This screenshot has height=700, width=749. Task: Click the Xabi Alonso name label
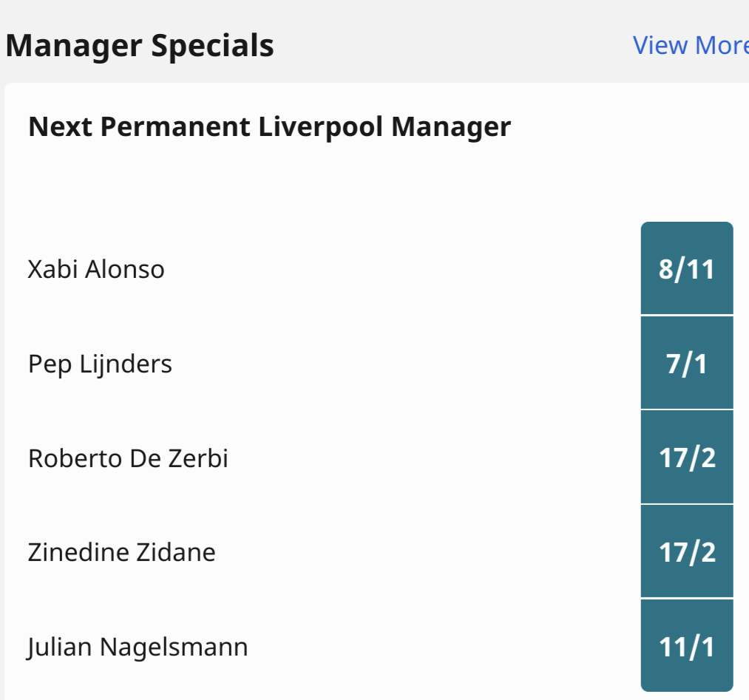(96, 269)
